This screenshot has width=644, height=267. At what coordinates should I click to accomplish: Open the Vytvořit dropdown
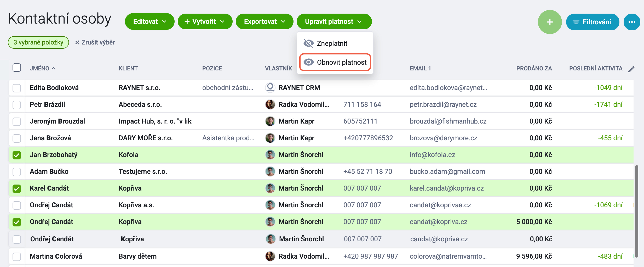point(205,21)
